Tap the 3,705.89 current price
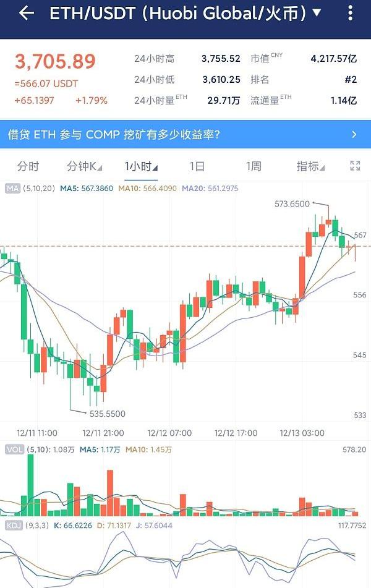 click(x=55, y=61)
